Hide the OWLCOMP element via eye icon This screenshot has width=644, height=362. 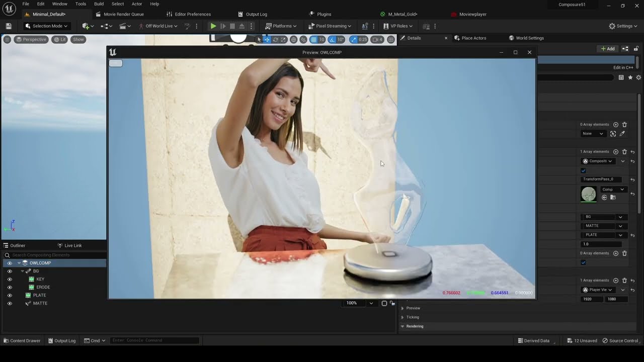point(9,263)
